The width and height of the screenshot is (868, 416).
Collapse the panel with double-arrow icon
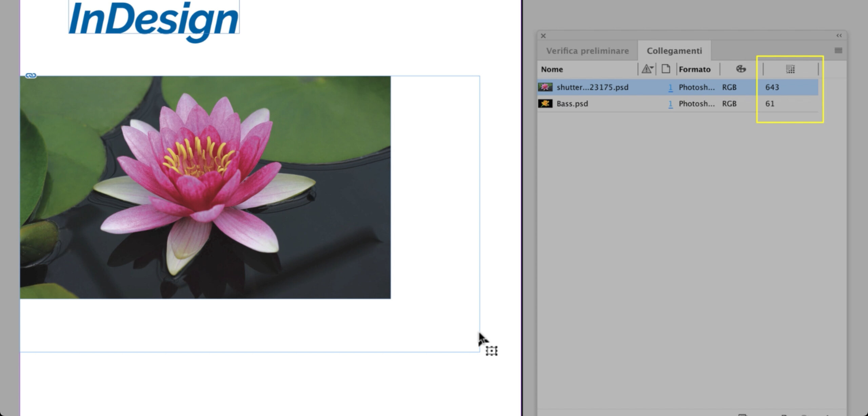tap(839, 36)
